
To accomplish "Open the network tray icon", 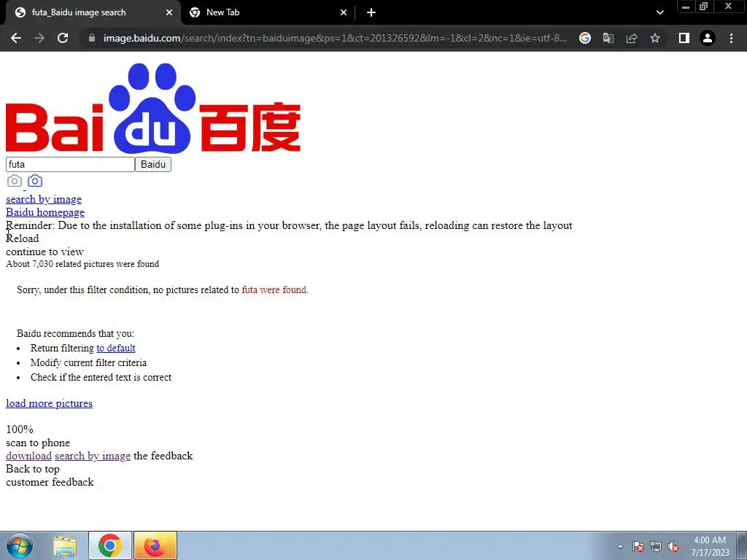I will pyautogui.click(x=656, y=546).
